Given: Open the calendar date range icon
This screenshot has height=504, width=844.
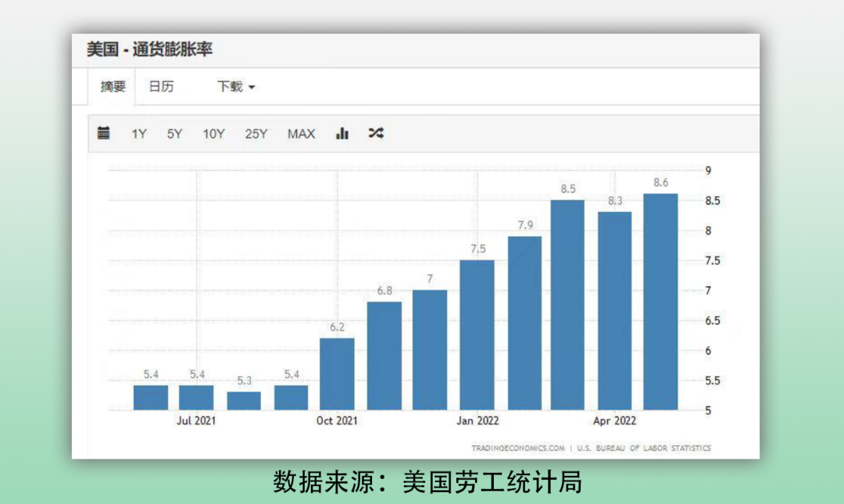Looking at the screenshot, I should pos(103,133).
